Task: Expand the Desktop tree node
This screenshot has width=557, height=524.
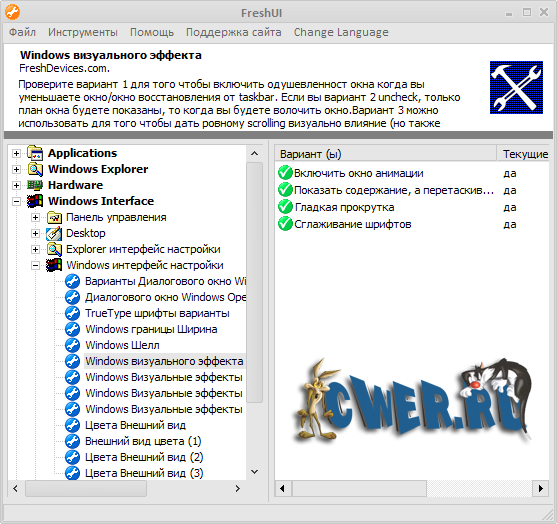Action: (35, 233)
